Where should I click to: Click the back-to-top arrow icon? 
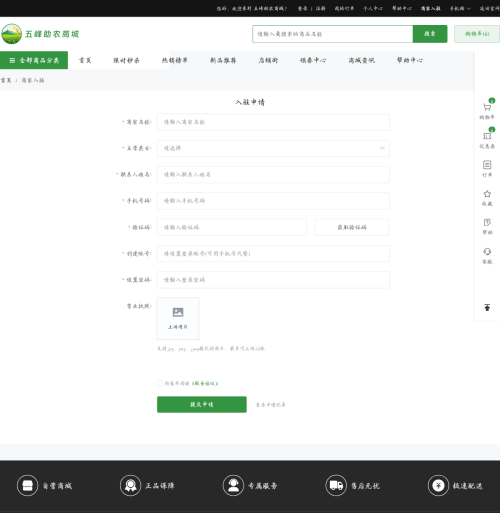pyautogui.click(x=487, y=307)
